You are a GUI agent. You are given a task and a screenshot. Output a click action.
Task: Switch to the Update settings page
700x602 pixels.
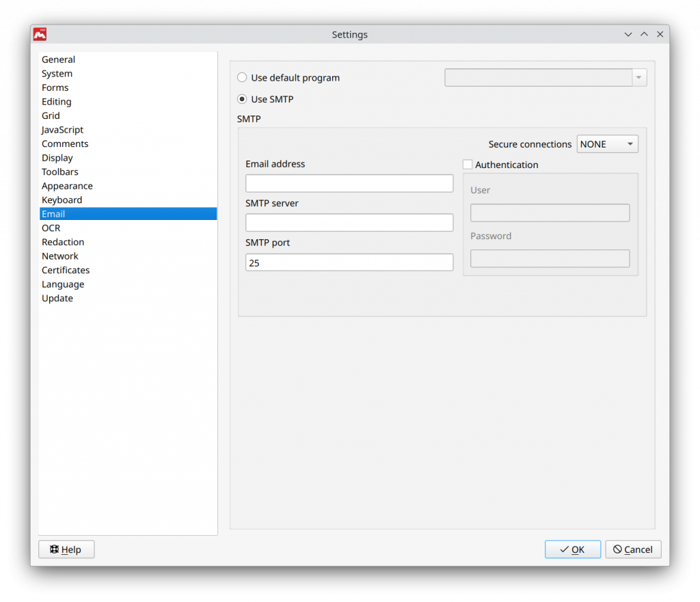[x=57, y=298]
